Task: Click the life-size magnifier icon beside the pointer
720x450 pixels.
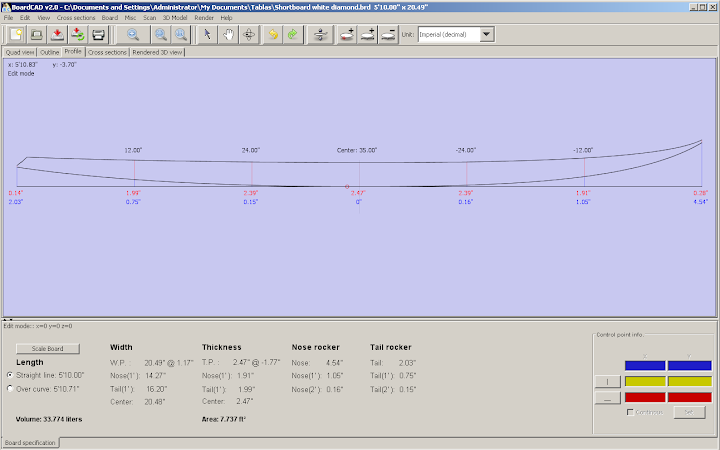Action: (181, 34)
